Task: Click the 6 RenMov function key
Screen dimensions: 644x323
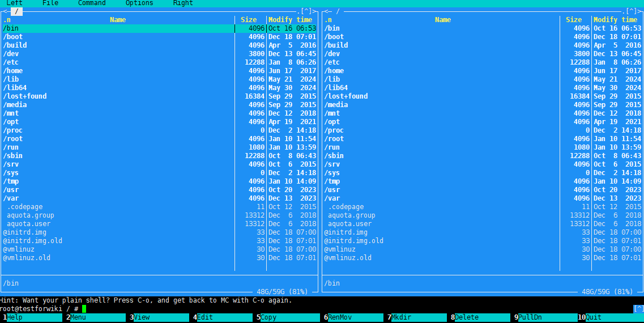Action: (353, 317)
